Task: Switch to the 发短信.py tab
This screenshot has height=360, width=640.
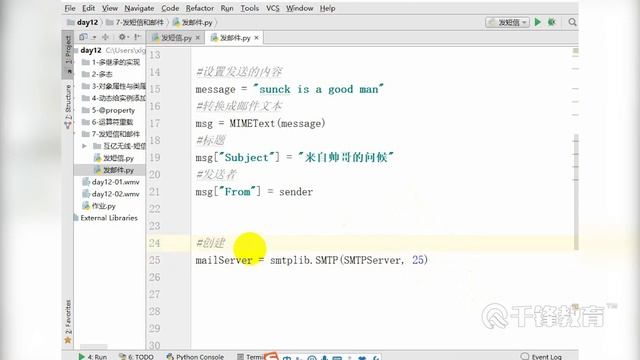Action: coord(176,38)
